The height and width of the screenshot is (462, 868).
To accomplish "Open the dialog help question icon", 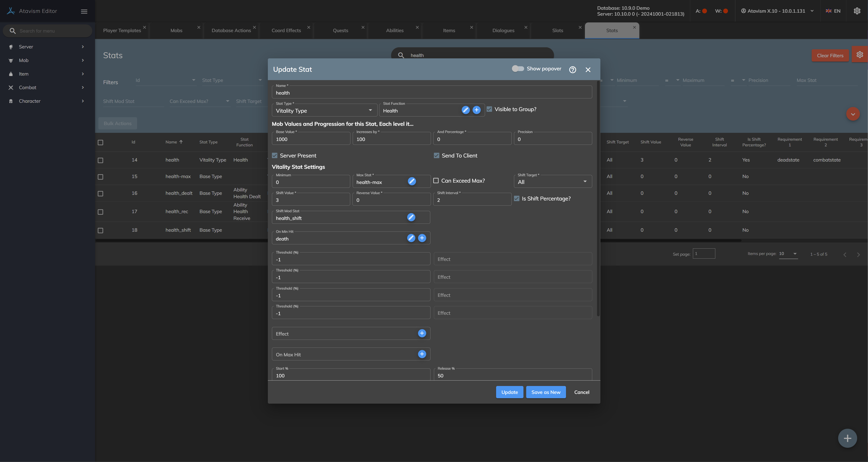I will click(573, 70).
